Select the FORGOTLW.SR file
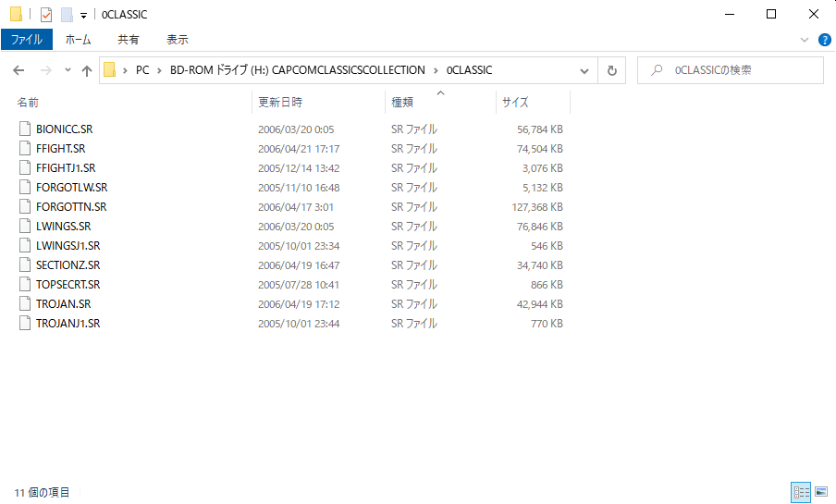This screenshot has height=504, width=836. [x=71, y=187]
